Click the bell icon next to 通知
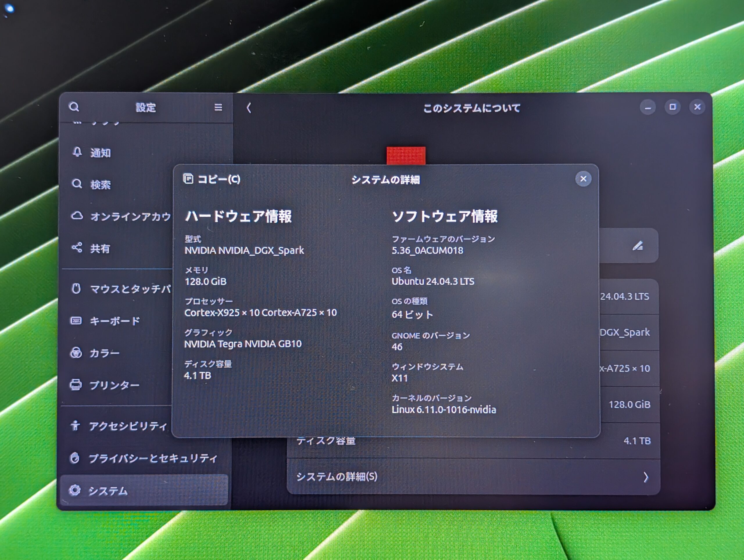Screen dimensions: 744x560 point(77,152)
